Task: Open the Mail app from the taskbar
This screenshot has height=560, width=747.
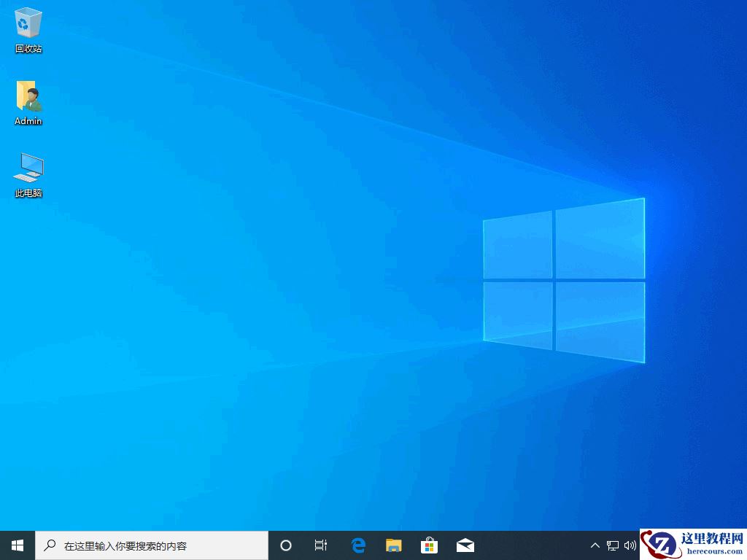Action: [465, 545]
